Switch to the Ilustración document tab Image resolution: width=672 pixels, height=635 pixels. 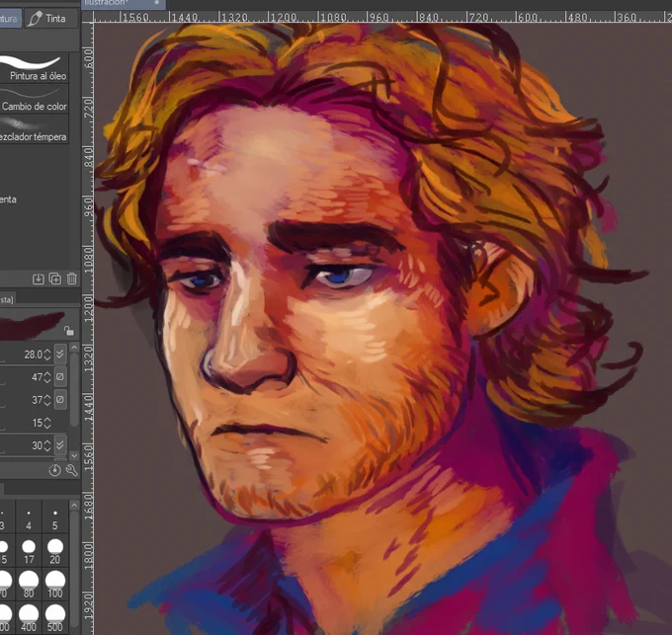click(123, 4)
